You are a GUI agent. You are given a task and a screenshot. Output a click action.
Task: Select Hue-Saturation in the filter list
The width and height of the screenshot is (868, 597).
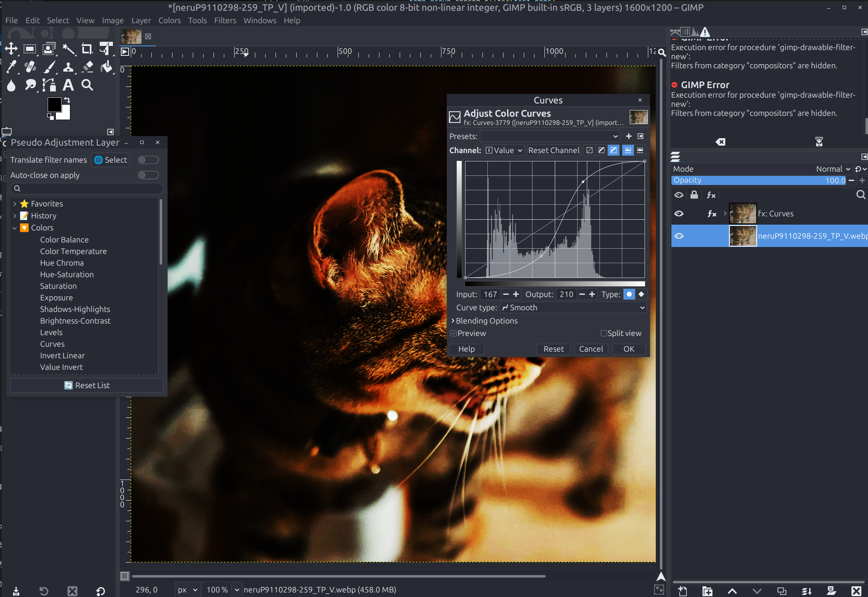(x=67, y=274)
